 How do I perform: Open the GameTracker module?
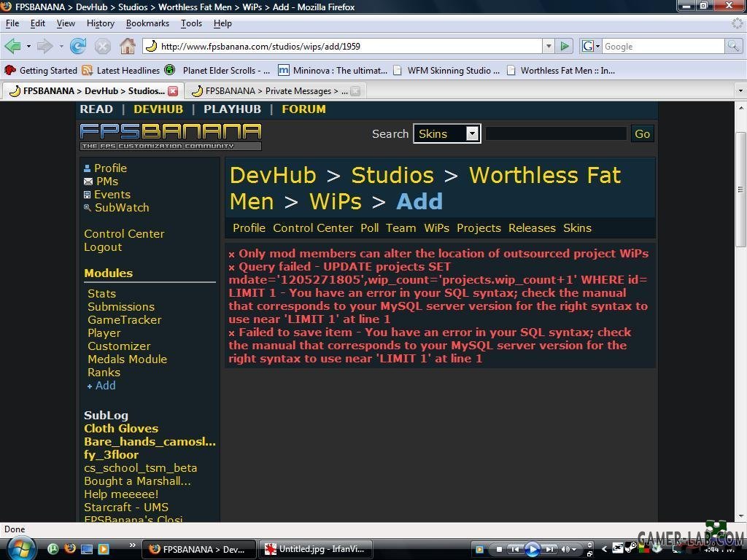point(124,320)
